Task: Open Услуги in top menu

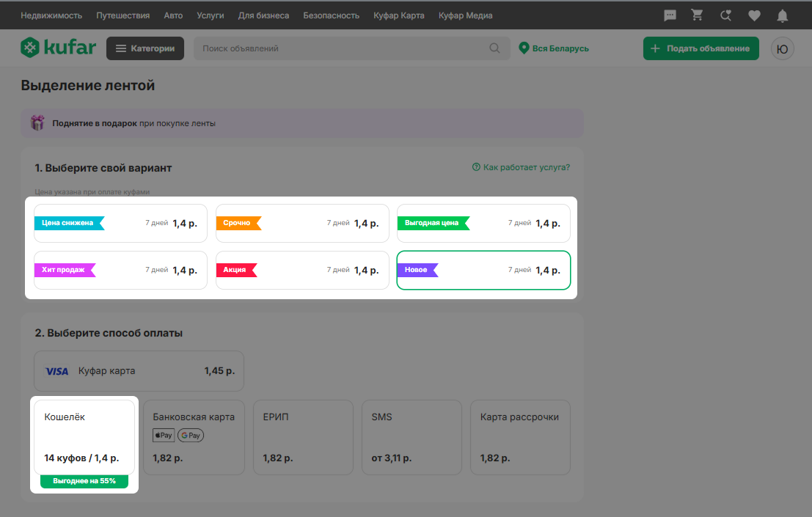Action: pyautogui.click(x=211, y=15)
